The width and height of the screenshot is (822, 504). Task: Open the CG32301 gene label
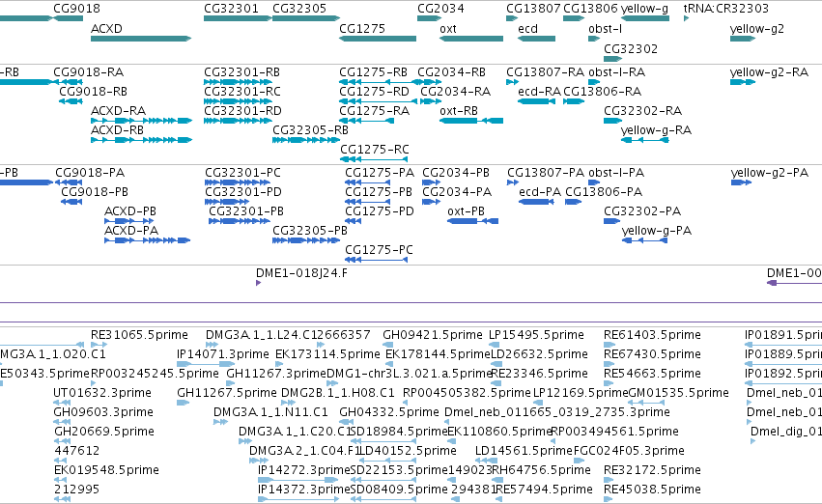(231, 9)
